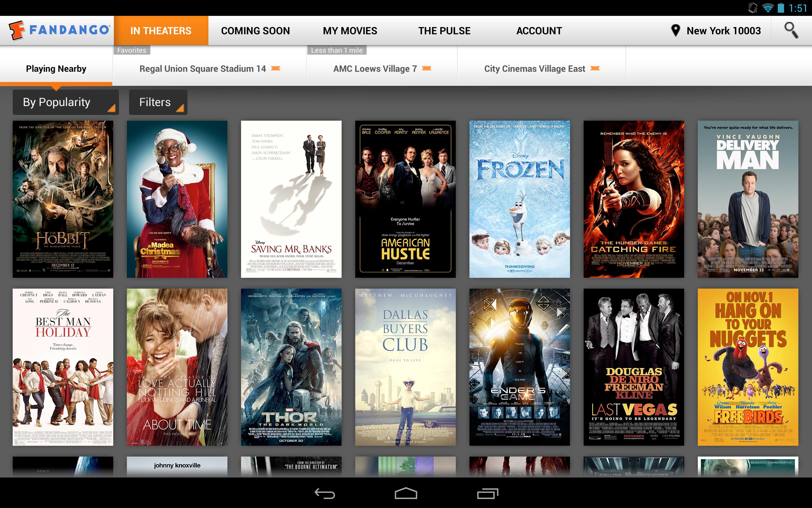Open the Bourne Ultimatum director poster

[x=291, y=467]
